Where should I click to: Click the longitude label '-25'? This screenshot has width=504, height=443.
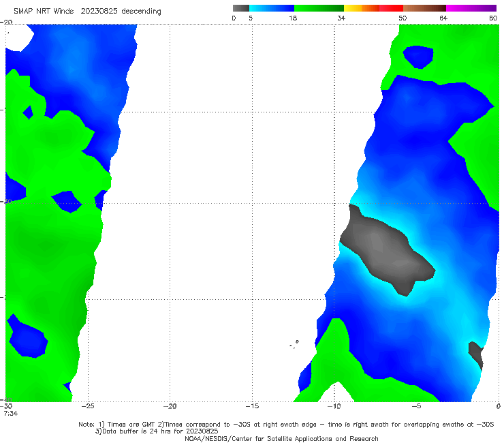(87, 406)
